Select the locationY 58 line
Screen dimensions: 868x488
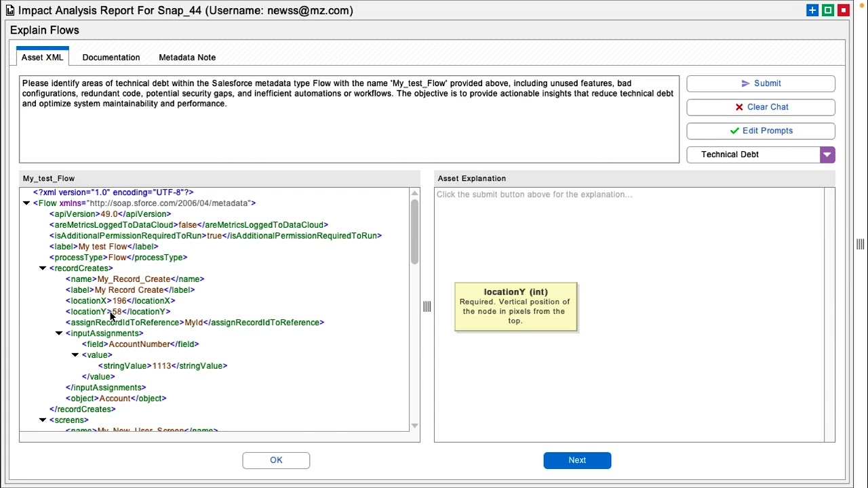click(118, 312)
